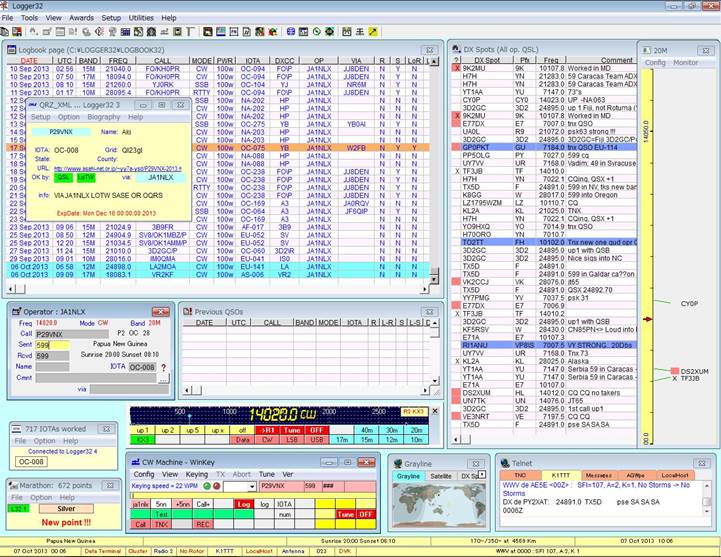Switch to the K1TTT Telnet tab

pyautogui.click(x=561, y=475)
